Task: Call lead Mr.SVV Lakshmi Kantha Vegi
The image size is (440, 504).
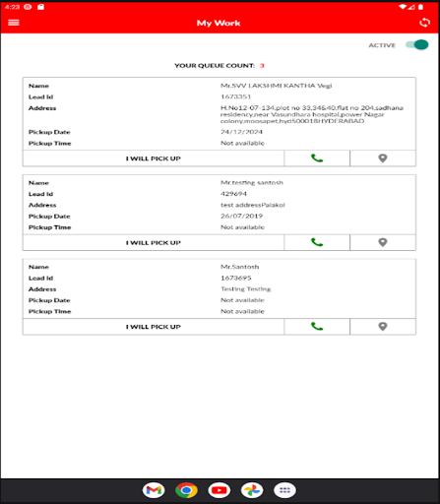Action: click(x=317, y=158)
